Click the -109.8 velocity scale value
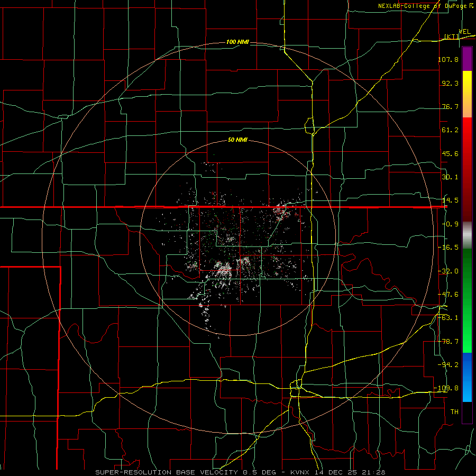This screenshot has height=476, width=476. tap(446, 388)
